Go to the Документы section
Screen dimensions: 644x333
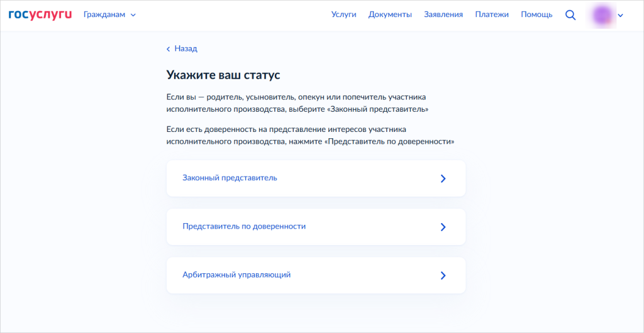tap(390, 14)
